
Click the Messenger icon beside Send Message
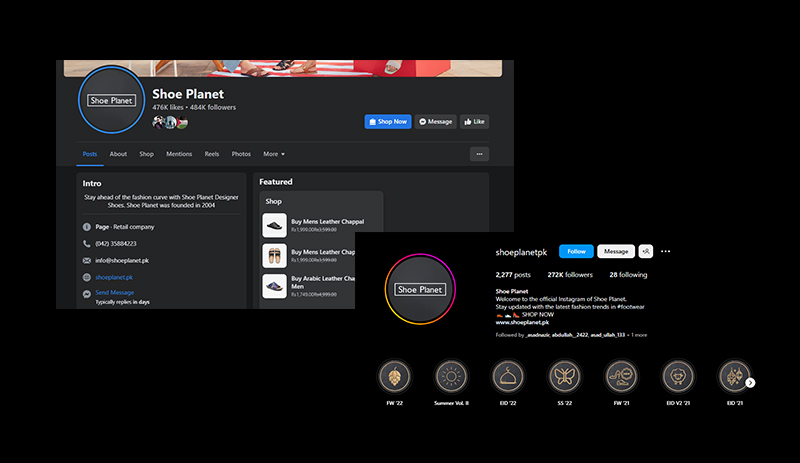[87, 294]
